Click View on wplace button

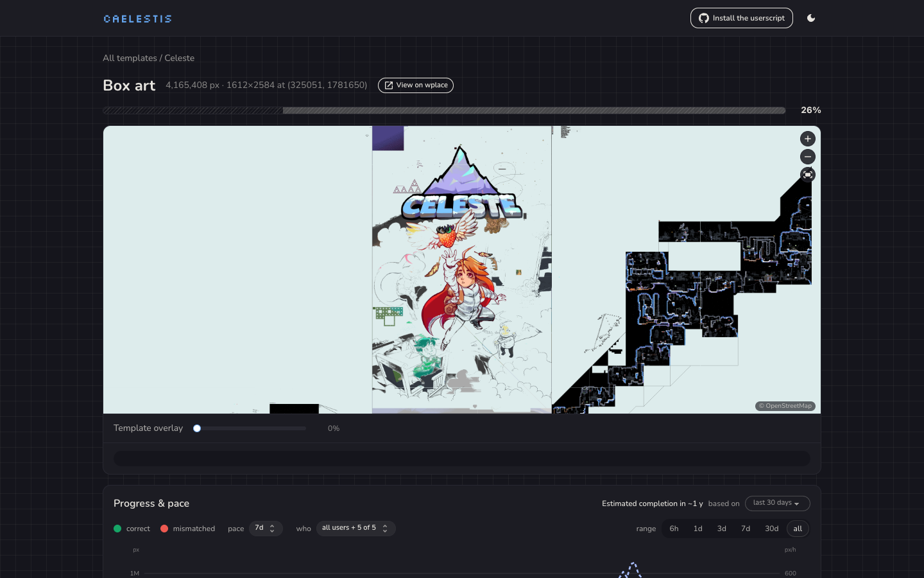[x=415, y=85]
